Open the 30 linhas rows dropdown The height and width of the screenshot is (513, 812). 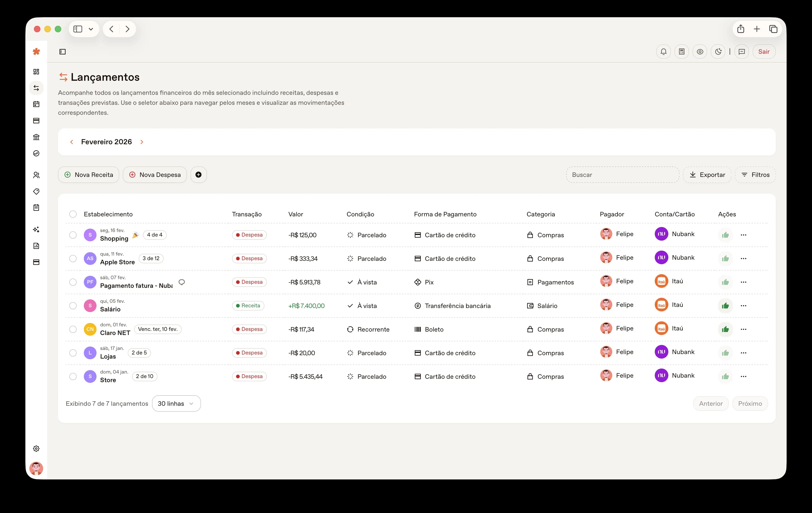(x=176, y=404)
